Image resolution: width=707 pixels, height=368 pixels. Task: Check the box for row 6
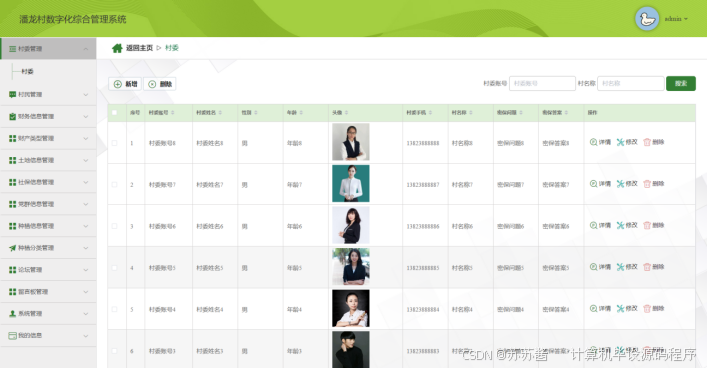(115, 351)
